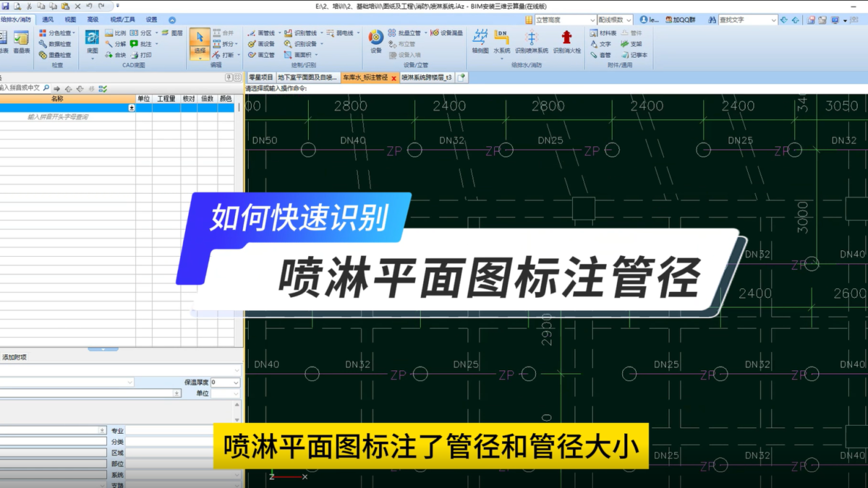The image size is (868, 488).
Task: Run 数据检查 data check
Action: (x=55, y=44)
